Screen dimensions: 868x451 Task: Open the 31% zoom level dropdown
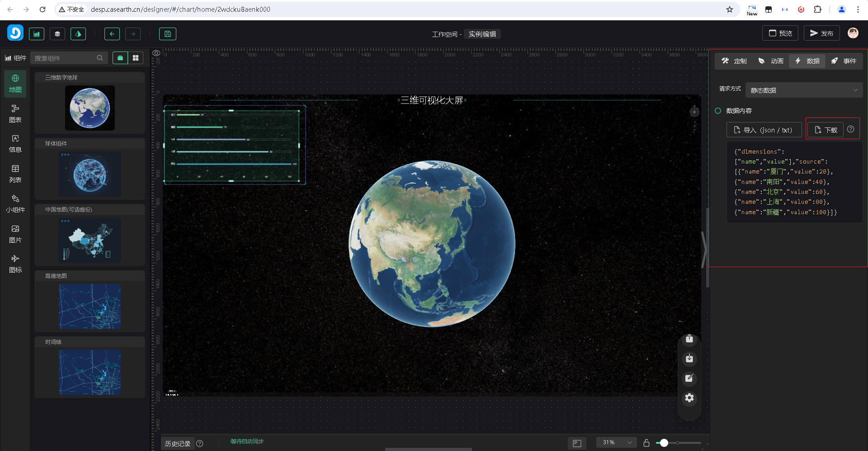(616, 442)
